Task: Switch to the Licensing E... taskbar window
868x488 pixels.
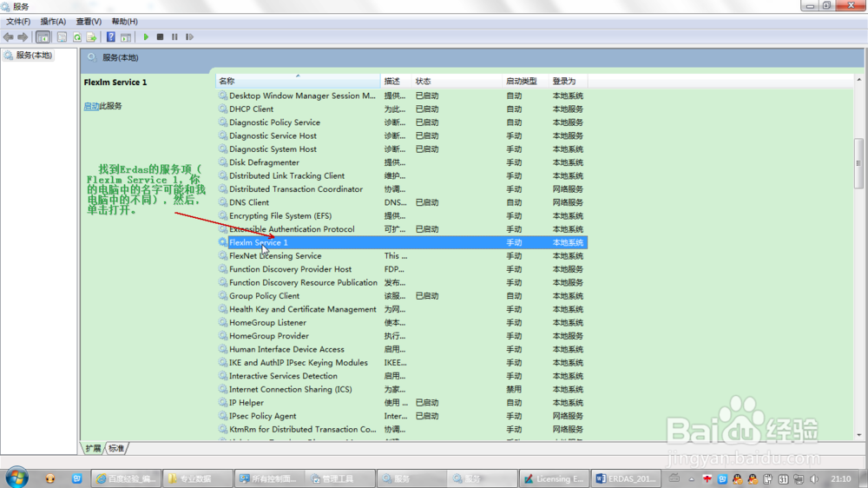Action: [x=554, y=478]
